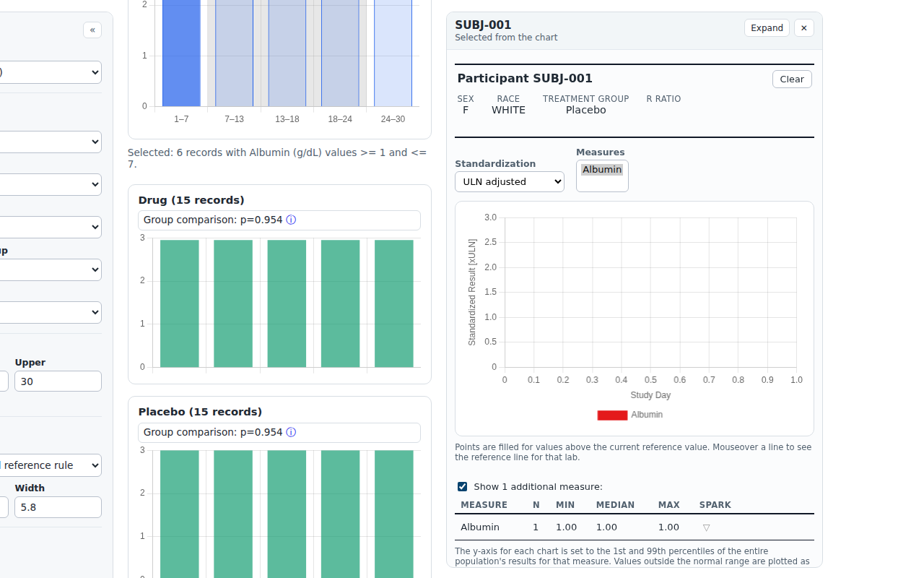Viewport: 924px width, 578px height.
Task: Edit the Width field showing 5.8
Action: point(58,507)
